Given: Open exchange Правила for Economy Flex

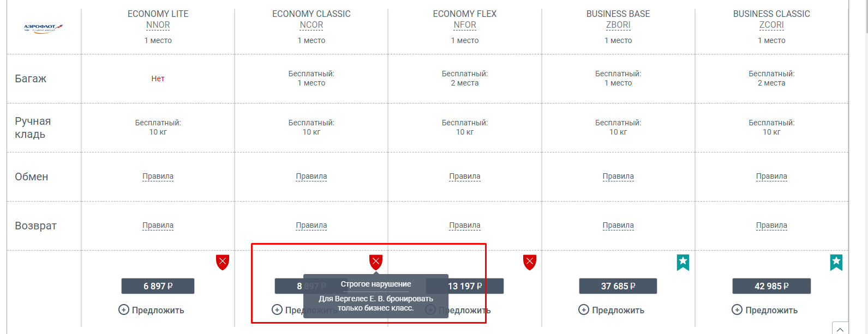Looking at the screenshot, I should (x=465, y=177).
